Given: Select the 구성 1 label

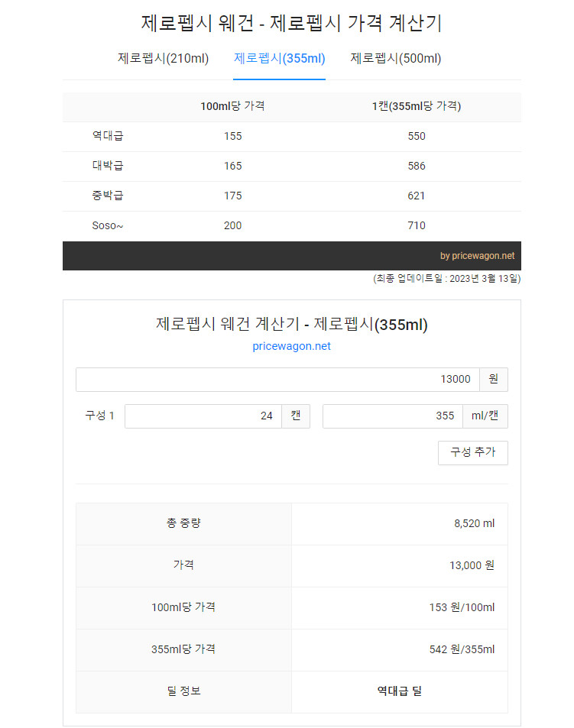Looking at the screenshot, I should [99, 416].
